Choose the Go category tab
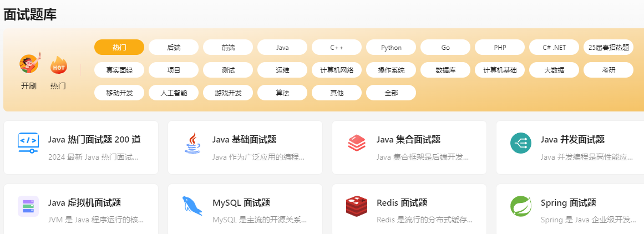The image size is (644, 234). pos(445,47)
